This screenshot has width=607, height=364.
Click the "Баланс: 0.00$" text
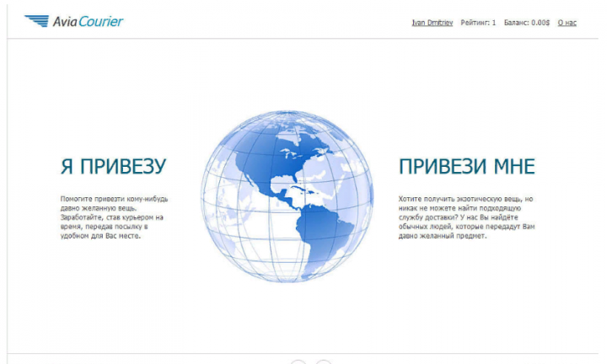pyautogui.click(x=526, y=23)
